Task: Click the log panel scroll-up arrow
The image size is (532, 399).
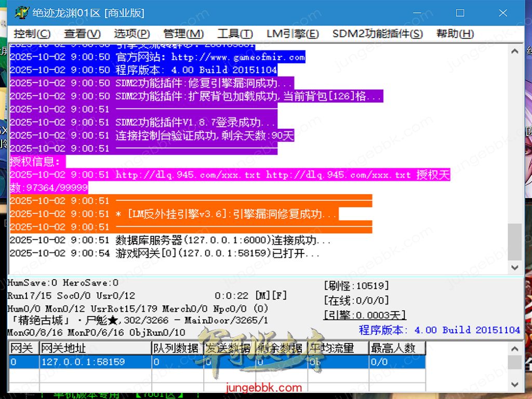Action: pyautogui.click(x=515, y=51)
